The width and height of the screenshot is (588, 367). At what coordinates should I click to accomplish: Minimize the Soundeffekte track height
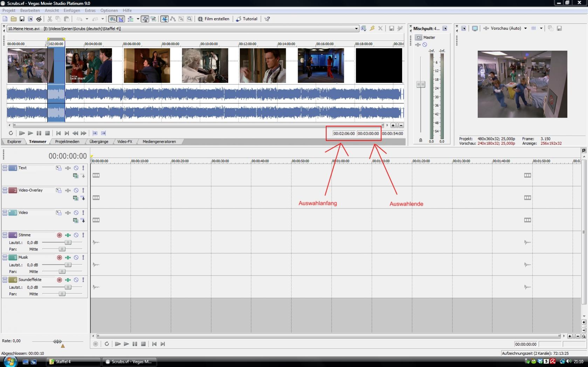[5, 278]
